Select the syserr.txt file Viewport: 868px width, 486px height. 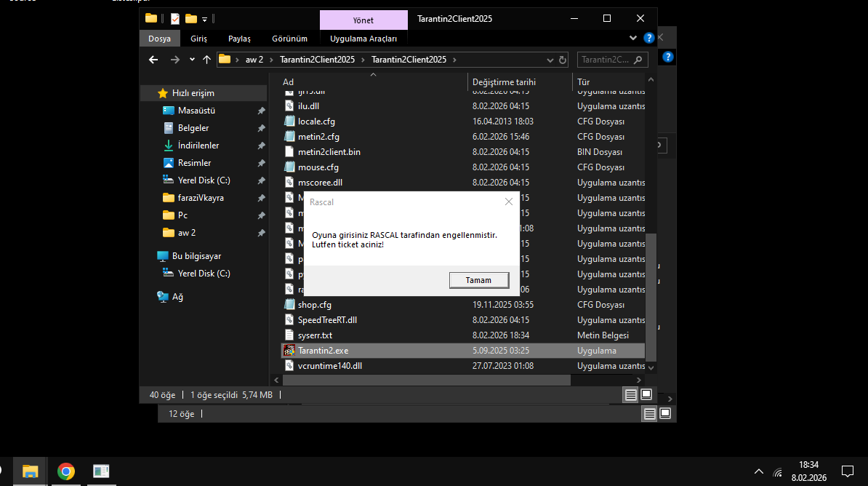click(x=315, y=336)
